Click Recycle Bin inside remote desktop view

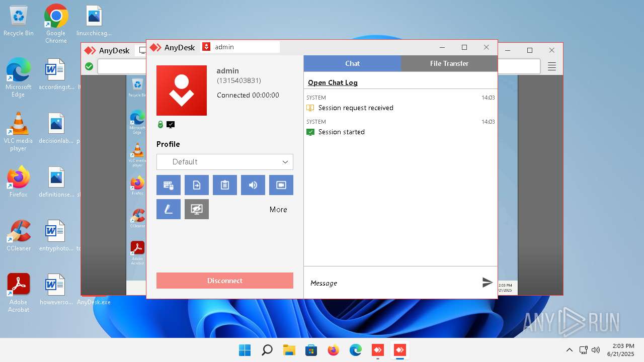[x=137, y=87]
